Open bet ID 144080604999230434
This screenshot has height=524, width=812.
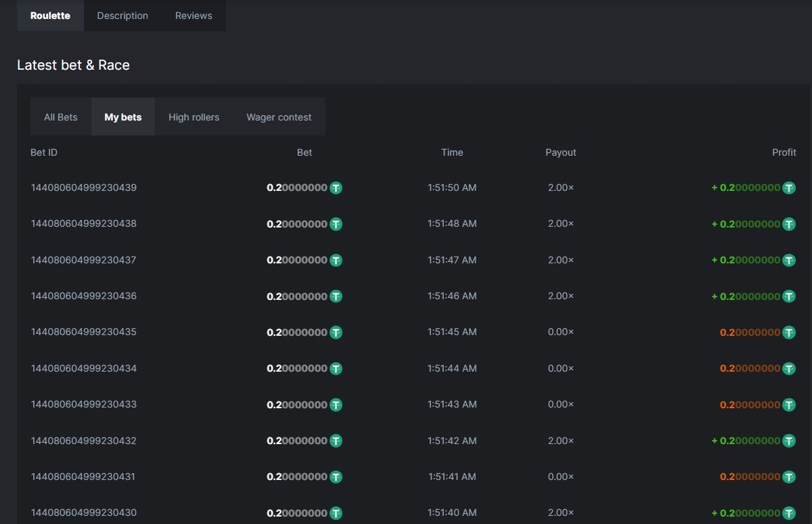pos(83,368)
